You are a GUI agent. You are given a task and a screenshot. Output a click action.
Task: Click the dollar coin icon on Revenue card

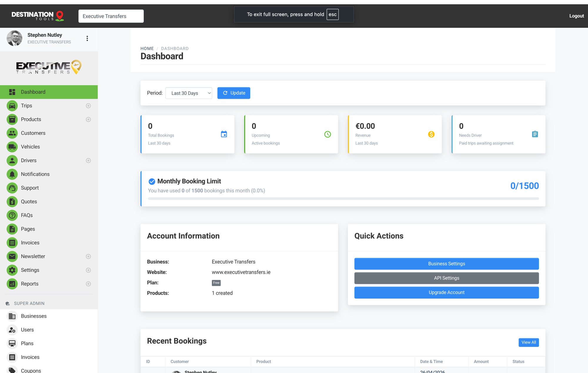[x=431, y=134]
